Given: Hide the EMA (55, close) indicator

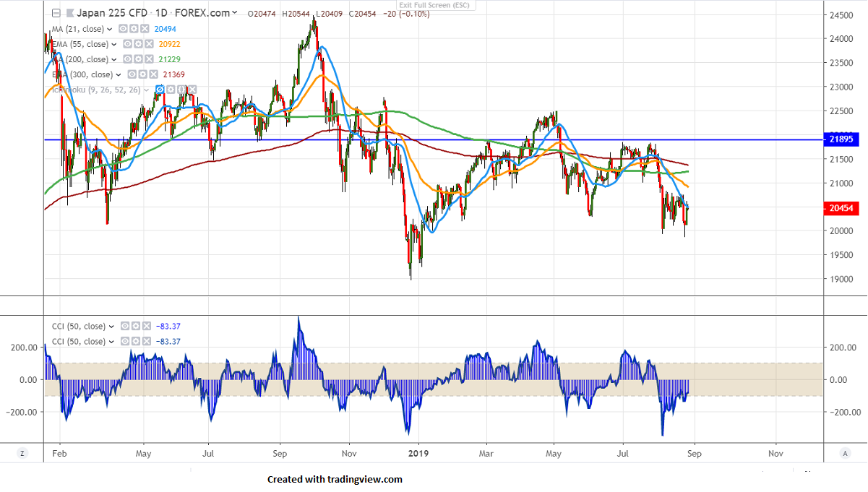Looking at the screenshot, I should point(127,44).
